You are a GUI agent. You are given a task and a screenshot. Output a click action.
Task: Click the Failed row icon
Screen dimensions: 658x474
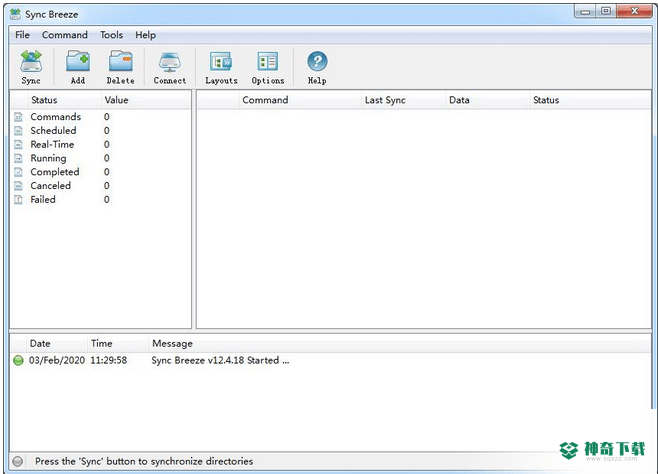18,200
